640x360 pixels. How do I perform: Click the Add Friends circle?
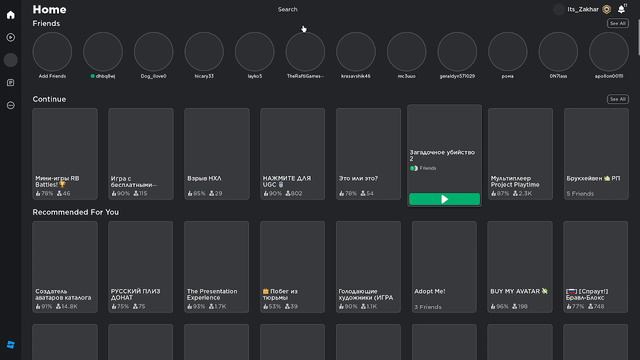(52, 52)
